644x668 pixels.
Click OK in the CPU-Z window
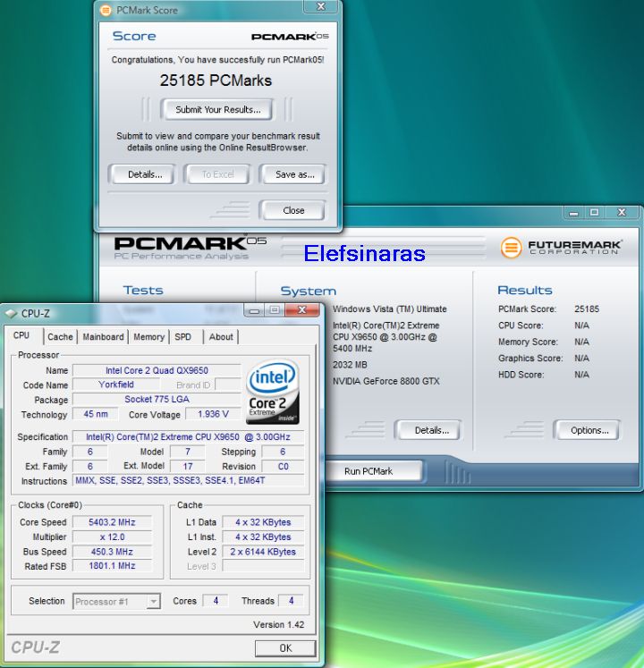click(285, 648)
